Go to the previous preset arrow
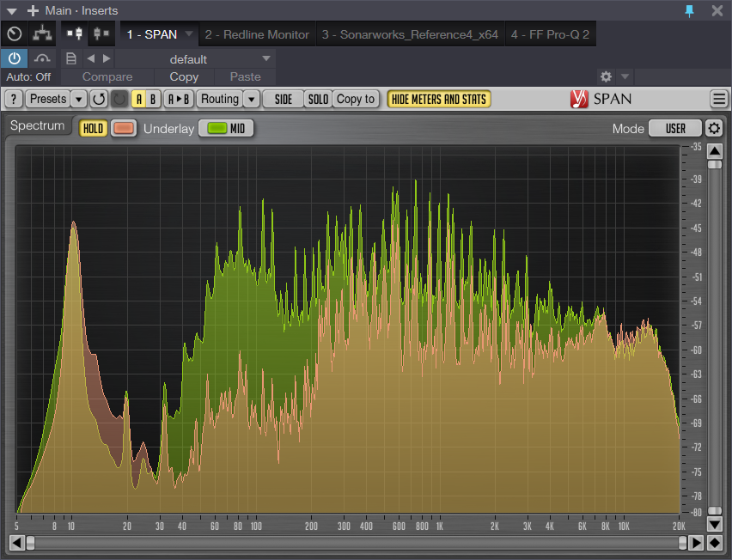Viewport: 732px width, 560px height. point(91,58)
